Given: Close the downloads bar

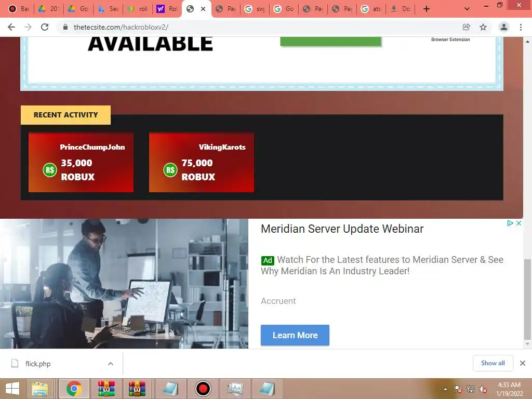Looking at the screenshot, I should click(523, 363).
